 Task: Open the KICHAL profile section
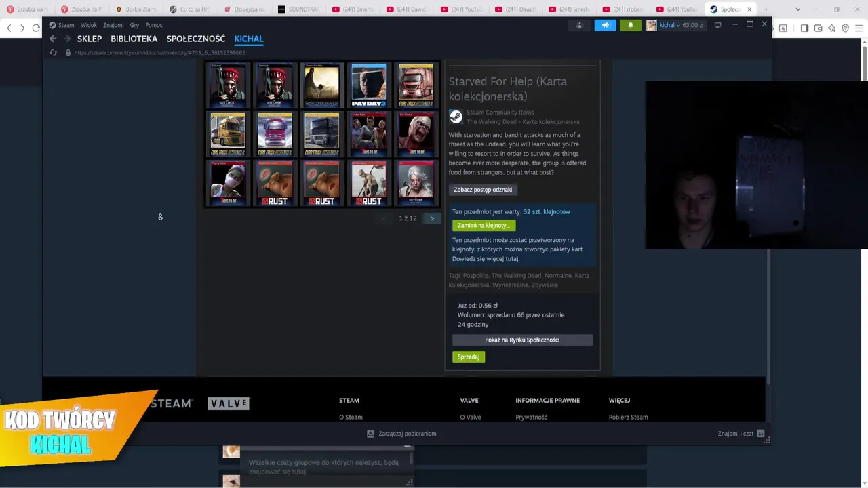click(249, 39)
